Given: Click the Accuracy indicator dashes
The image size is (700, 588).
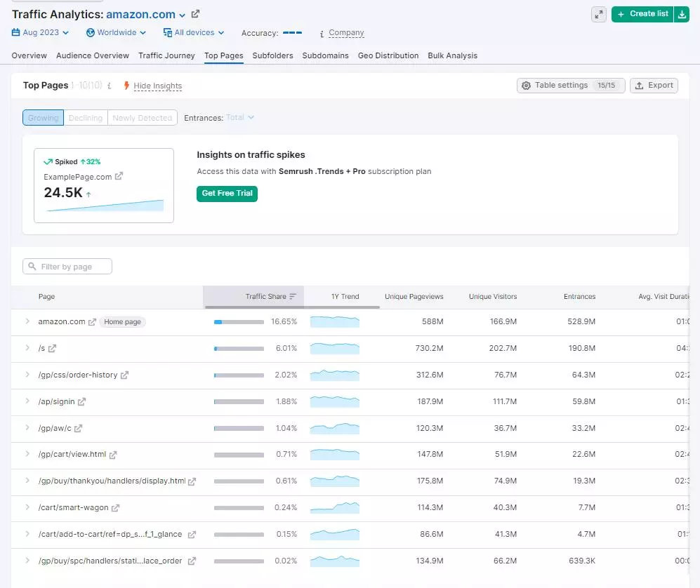Looking at the screenshot, I should 292,32.
